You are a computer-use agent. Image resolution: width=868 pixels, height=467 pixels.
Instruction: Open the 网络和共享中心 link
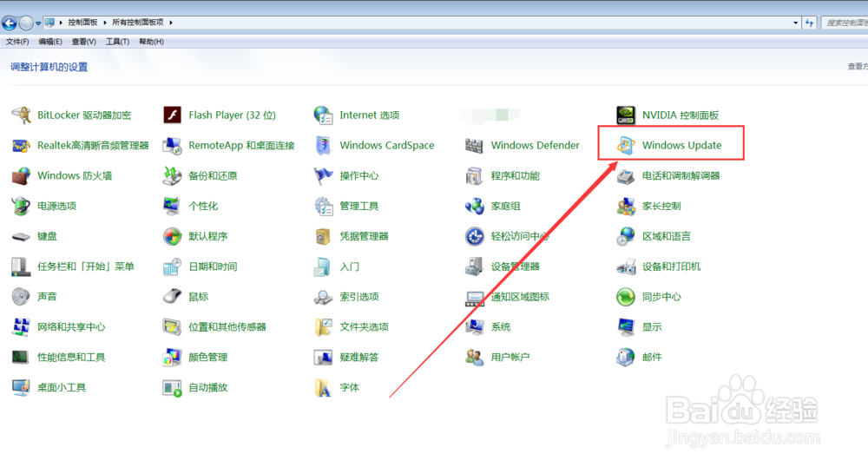(71, 327)
